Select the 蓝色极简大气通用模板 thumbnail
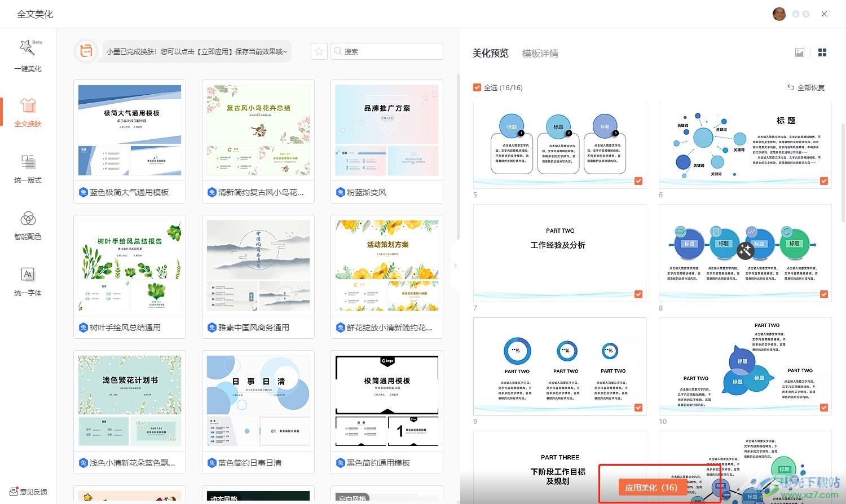846x504 pixels. pyautogui.click(x=130, y=130)
